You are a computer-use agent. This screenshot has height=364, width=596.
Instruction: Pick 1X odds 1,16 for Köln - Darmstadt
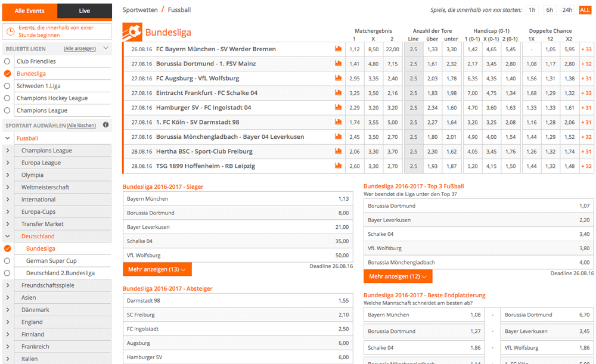(x=532, y=122)
